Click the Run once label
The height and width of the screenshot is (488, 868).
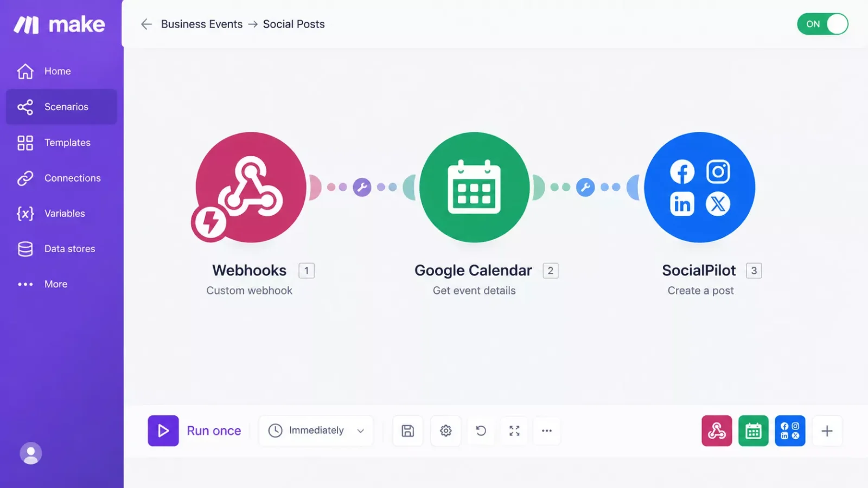[x=214, y=431]
